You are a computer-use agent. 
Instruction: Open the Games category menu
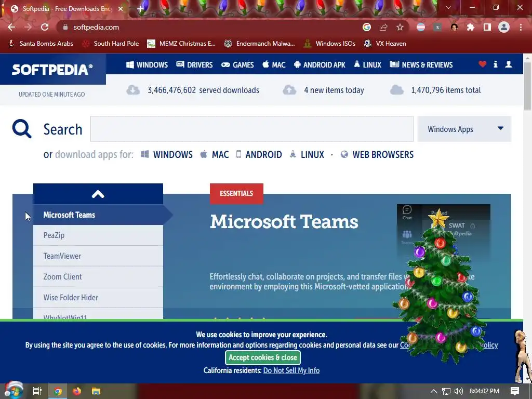pyautogui.click(x=237, y=65)
